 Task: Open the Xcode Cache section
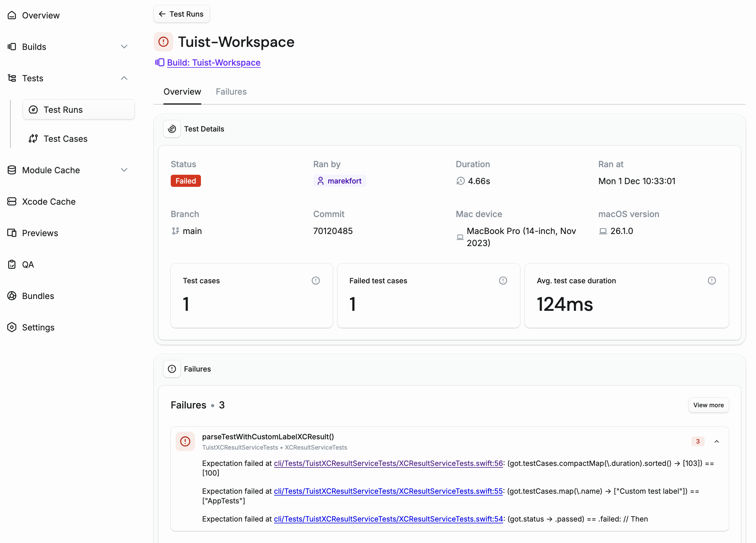coord(49,201)
